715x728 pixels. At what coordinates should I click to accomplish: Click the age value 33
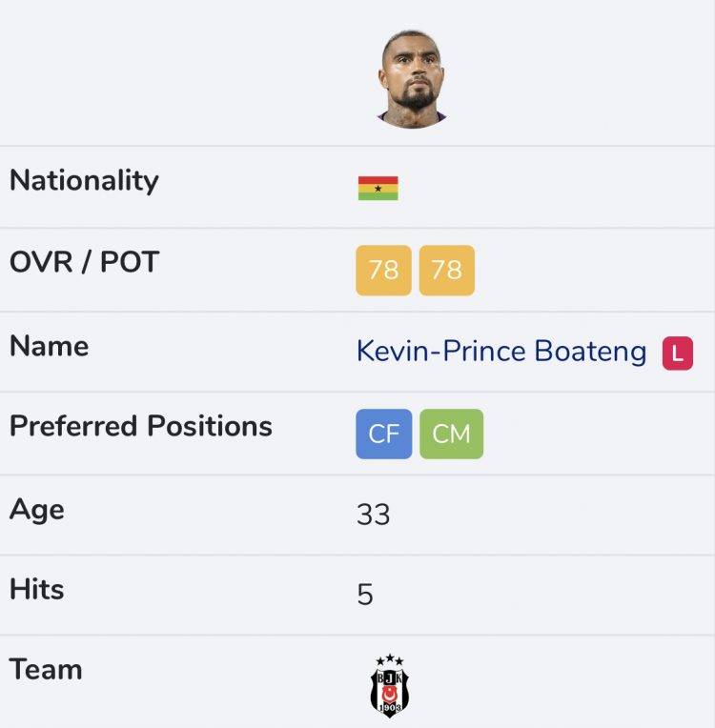point(373,515)
